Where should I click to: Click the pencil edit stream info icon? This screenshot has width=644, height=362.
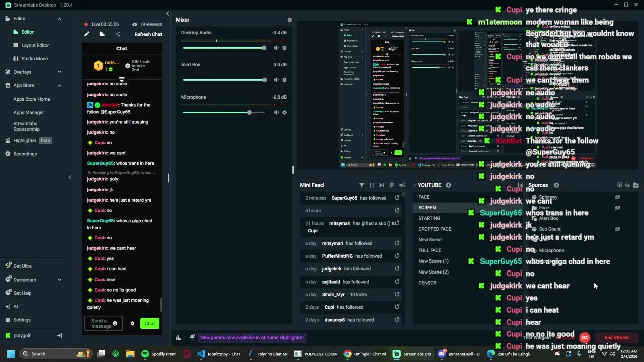(x=87, y=34)
